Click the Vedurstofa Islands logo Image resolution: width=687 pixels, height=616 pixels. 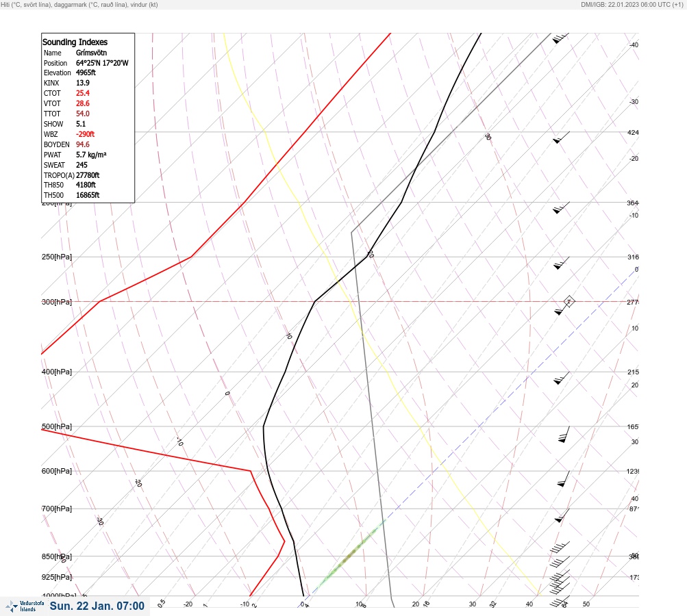pos(25,606)
